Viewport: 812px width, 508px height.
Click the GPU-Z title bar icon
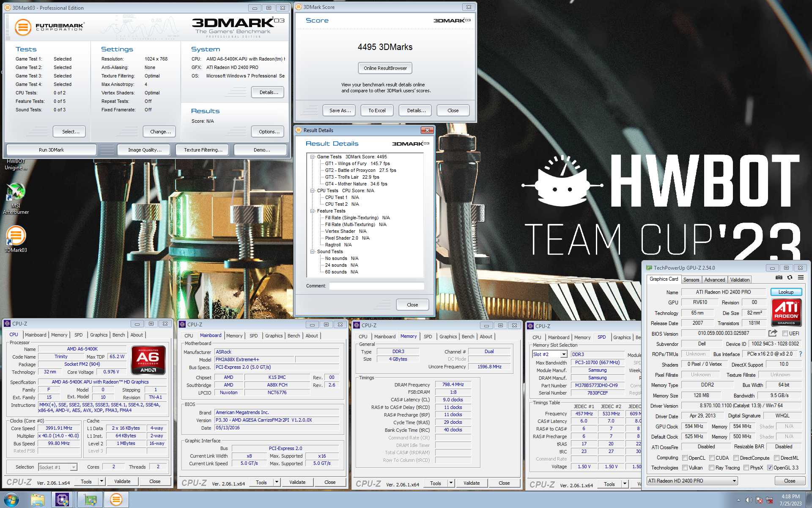pos(649,268)
